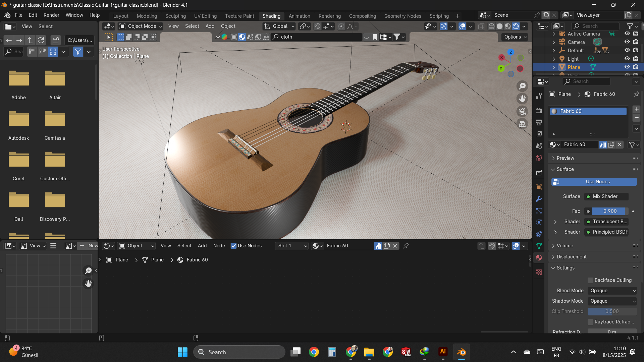
Task: Switch to orthographic/perspective grid icon
Action: (522, 124)
